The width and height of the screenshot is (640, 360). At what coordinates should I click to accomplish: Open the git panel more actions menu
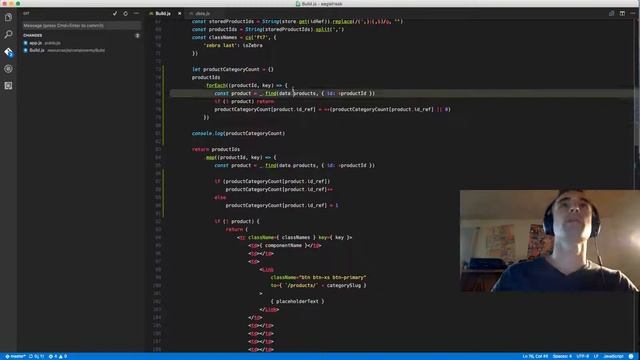[x=136, y=13]
